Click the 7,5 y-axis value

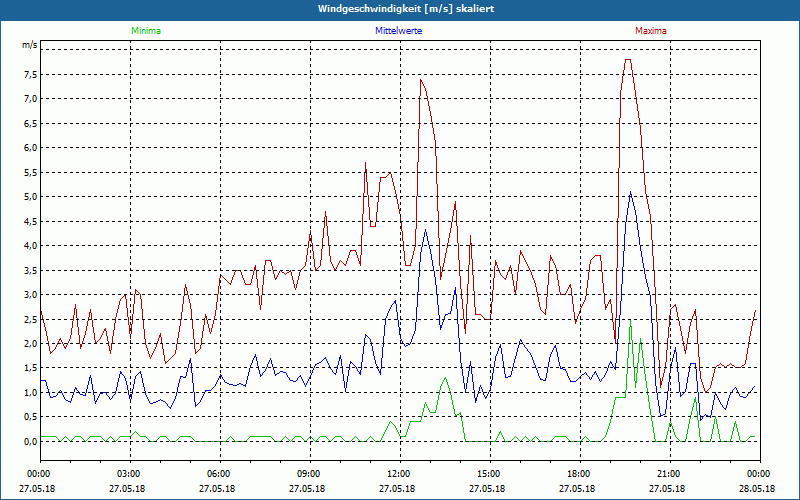tap(30, 74)
